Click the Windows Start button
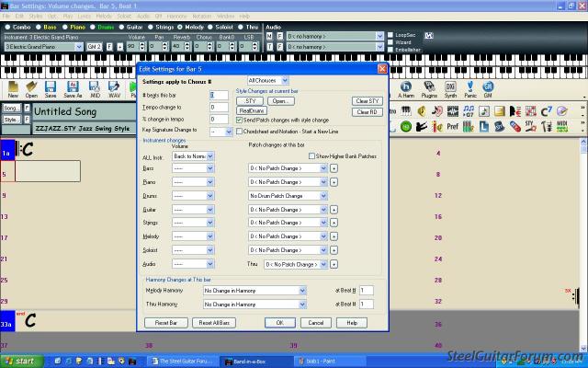 pyautogui.click(x=18, y=362)
